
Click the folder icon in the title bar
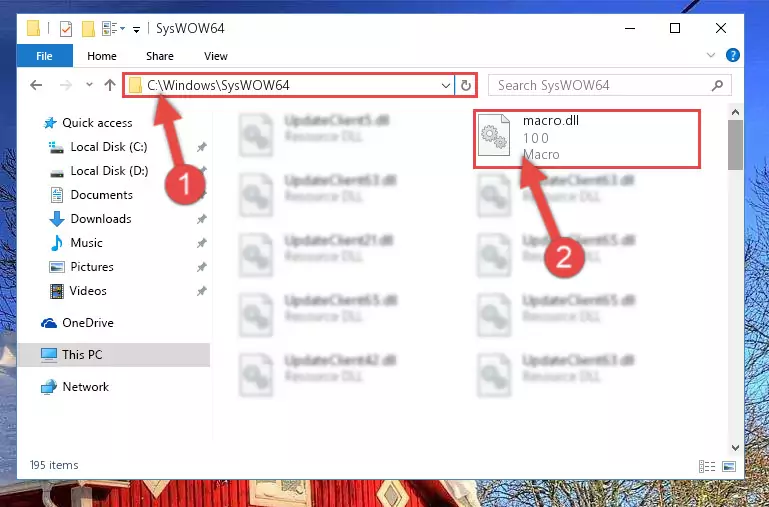coord(33,29)
